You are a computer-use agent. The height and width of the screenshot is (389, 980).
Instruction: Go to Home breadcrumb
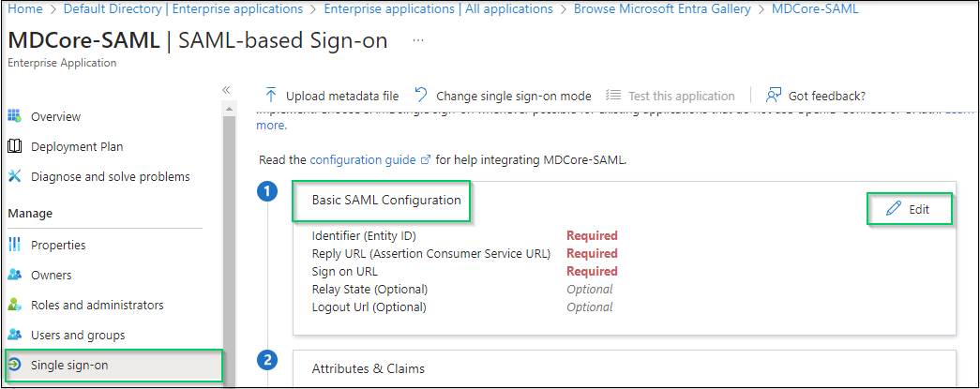point(25,8)
